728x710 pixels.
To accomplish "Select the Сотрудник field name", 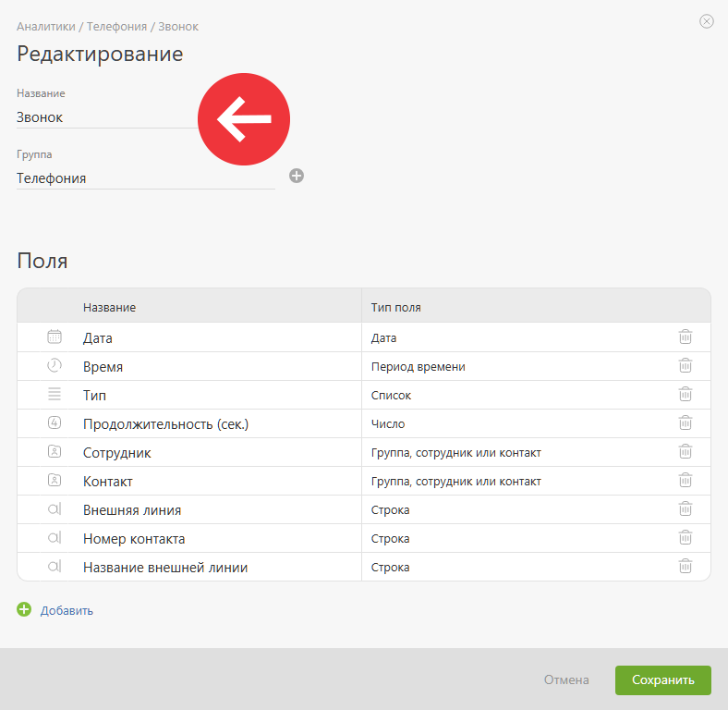I will (x=117, y=453).
